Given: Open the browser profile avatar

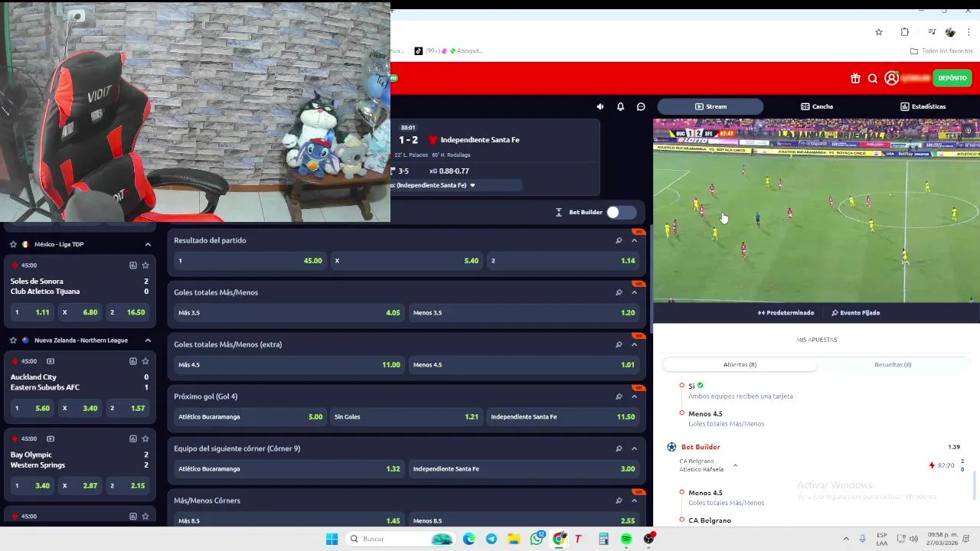Looking at the screenshot, I should pyautogui.click(x=950, y=32).
